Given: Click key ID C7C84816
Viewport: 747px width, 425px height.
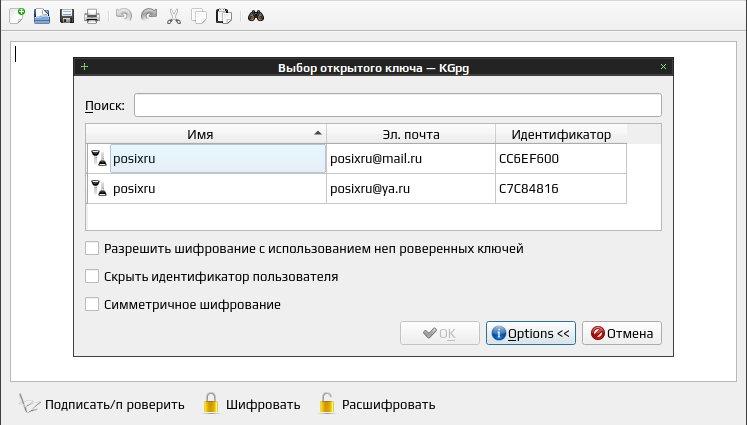Looking at the screenshot, I should 528,189.
